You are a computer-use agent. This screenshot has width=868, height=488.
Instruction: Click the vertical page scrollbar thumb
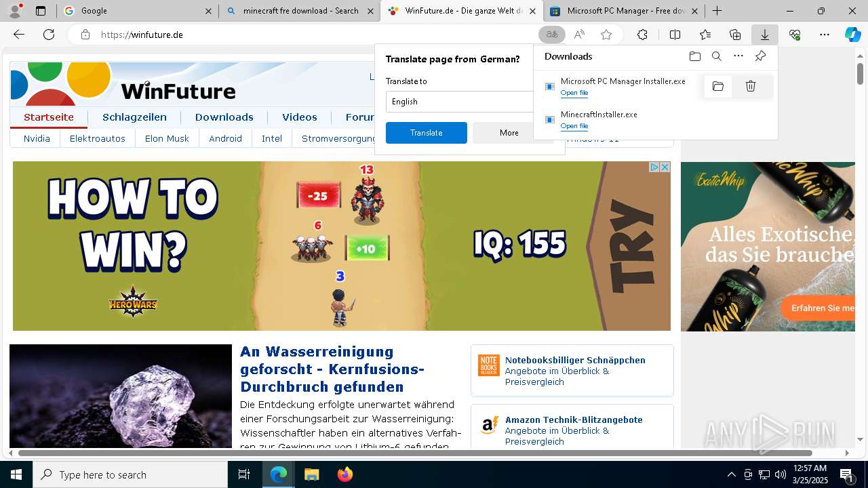(x=860, y=73)
